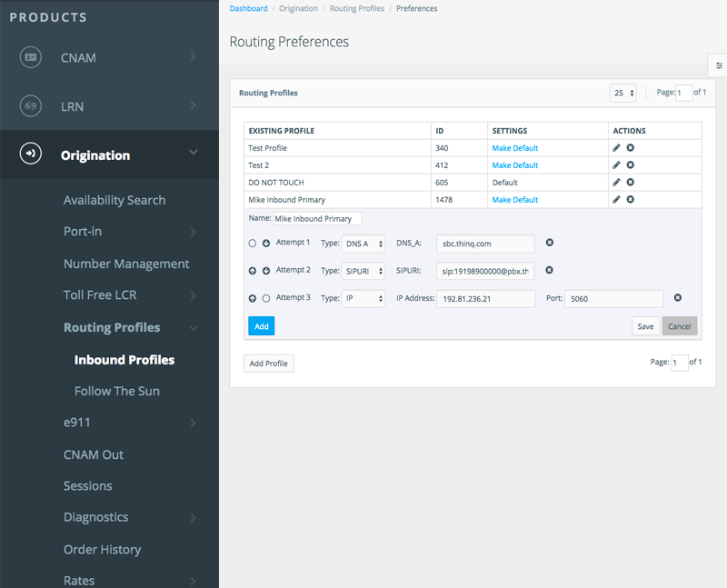Save the Mike Inbound Primary profile

(645, 325)
